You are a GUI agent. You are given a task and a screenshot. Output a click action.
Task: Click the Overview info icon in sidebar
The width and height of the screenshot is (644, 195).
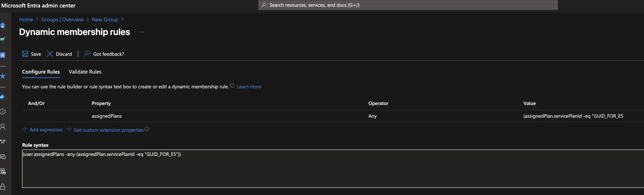[3, 112]
